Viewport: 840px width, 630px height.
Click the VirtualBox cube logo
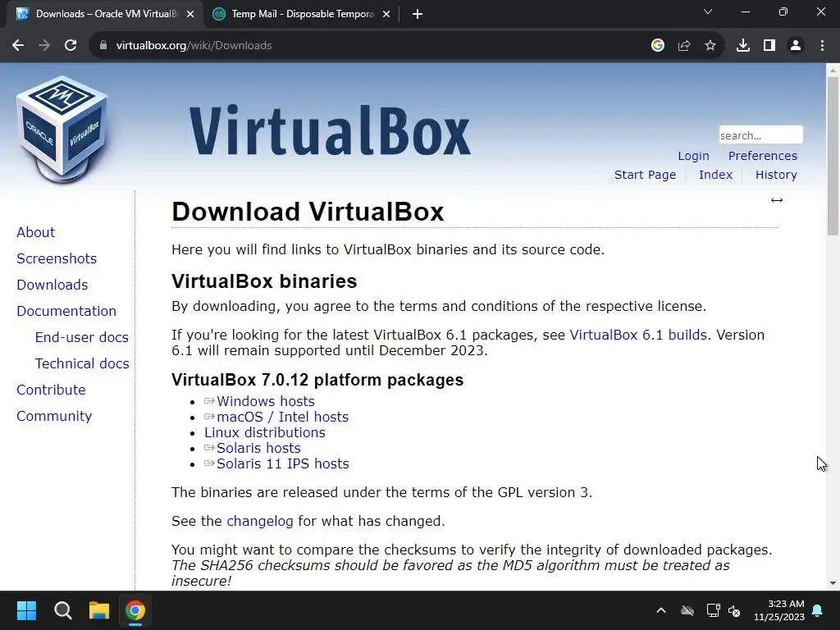[x=62, y=130]
